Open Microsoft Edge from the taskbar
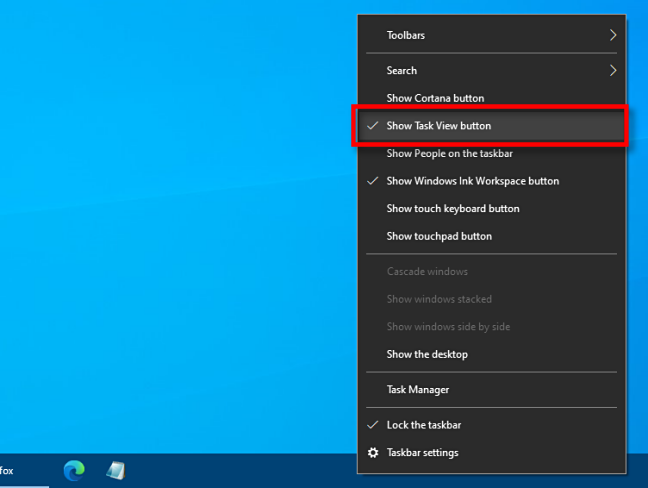This screenshot has width=648, height=488. pyautogui.click(x=74, y=470)
